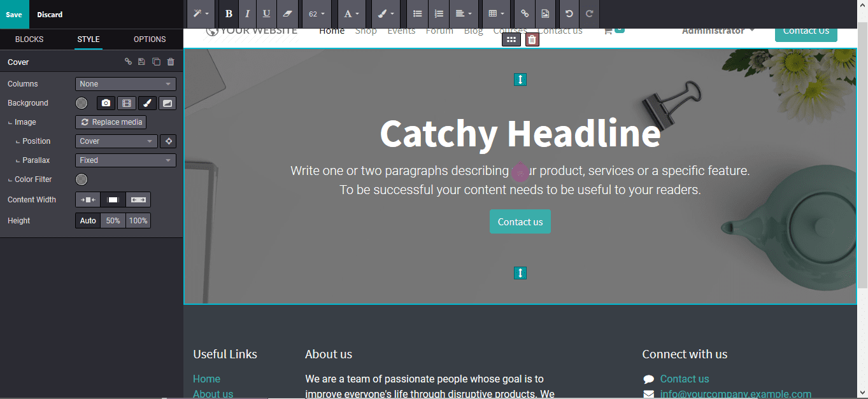Open the Position dropdown showing Cover

point(116,141)
